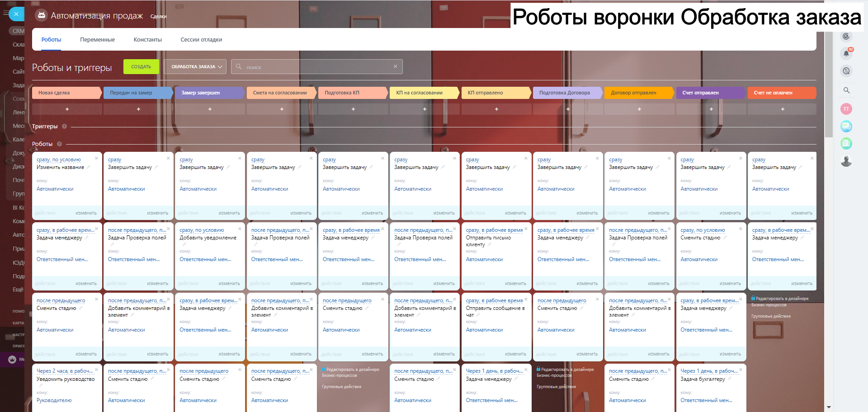Clear the поиск field with its X
868x412 pixels.
(x=396, y=66)
